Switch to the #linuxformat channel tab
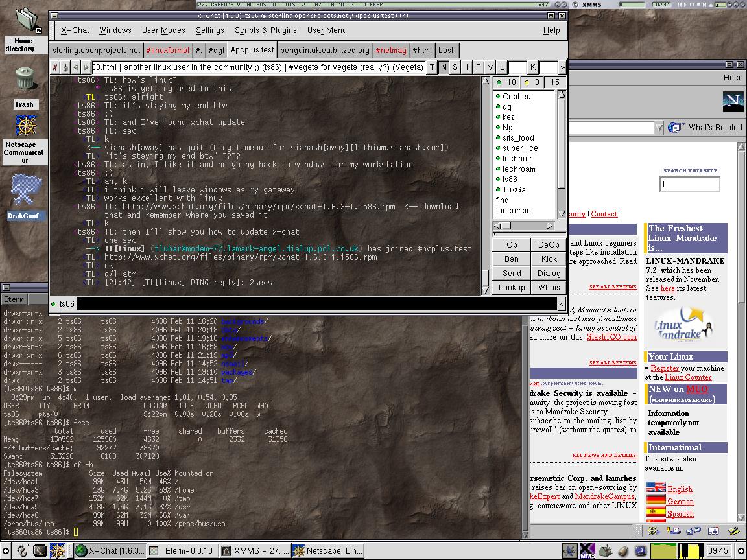 [167, 51]
